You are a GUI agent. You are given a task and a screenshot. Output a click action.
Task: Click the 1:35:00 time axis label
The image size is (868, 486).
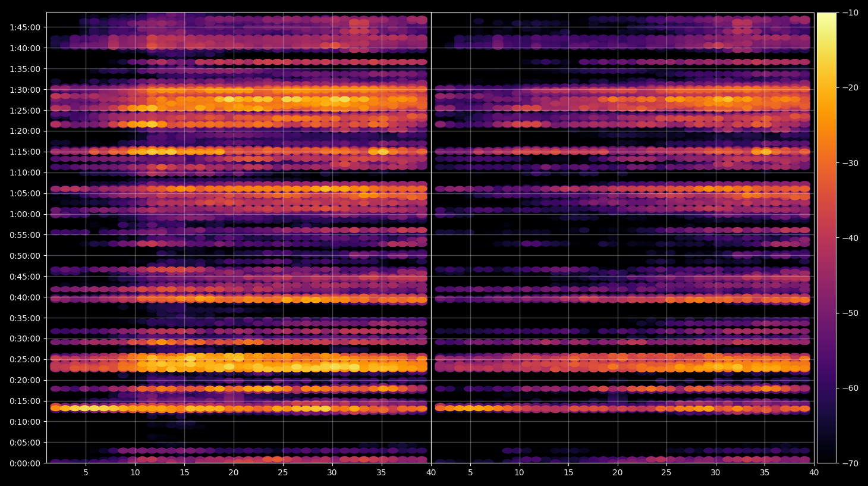click(25, 69)
